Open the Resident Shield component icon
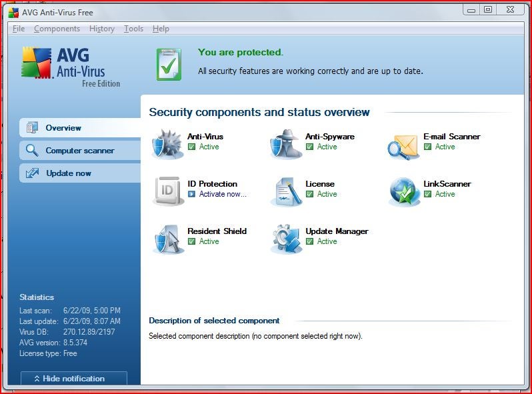Viewport: 532px width, 394px height. pyautogui.click(x=168, y=239)
